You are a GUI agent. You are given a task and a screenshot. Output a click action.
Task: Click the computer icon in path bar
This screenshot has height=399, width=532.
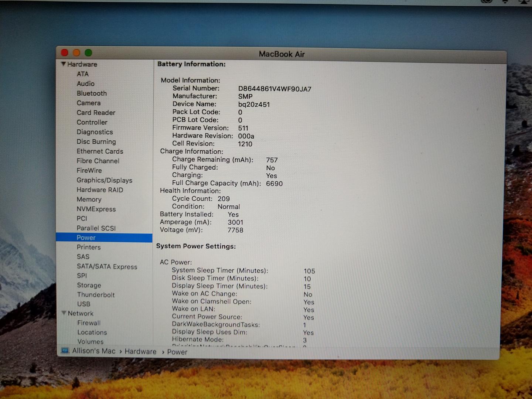pyautogui.click(x=65, y=351)
